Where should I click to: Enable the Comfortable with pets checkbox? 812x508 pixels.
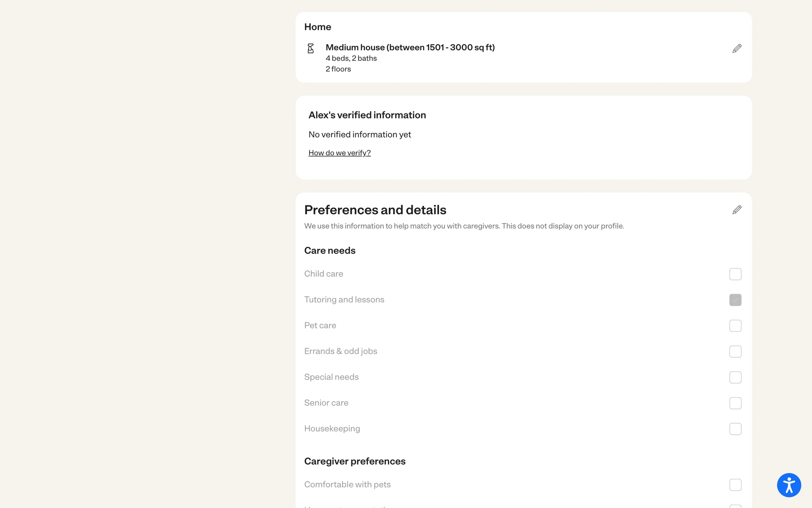pyautogui.click(x=735, y=485)
